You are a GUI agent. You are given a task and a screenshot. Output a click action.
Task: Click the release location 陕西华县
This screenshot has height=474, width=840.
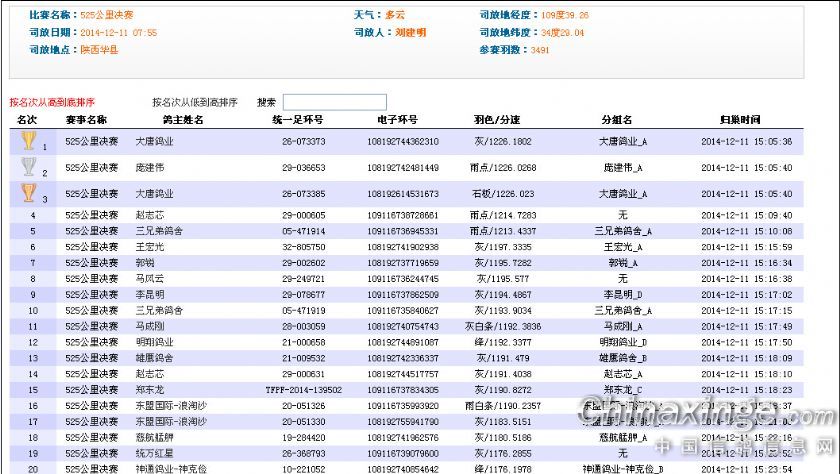click(99, 49)
